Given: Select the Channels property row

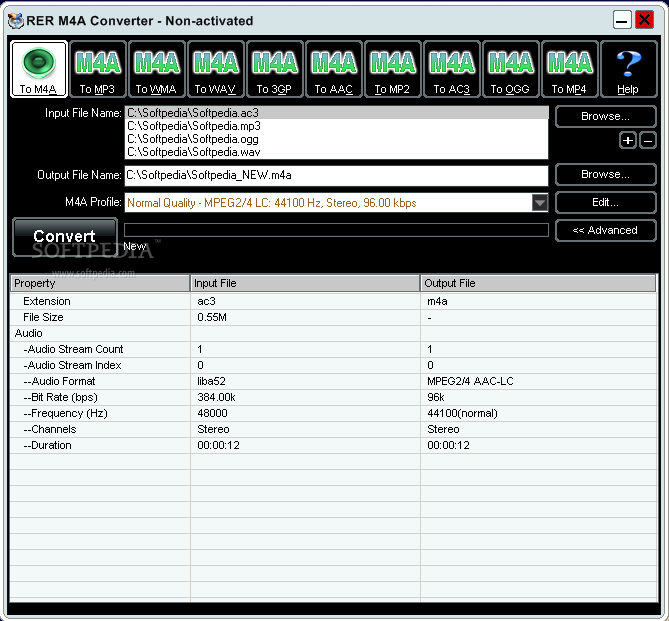Looking at the screenshot, I should (x=333, y=429).
